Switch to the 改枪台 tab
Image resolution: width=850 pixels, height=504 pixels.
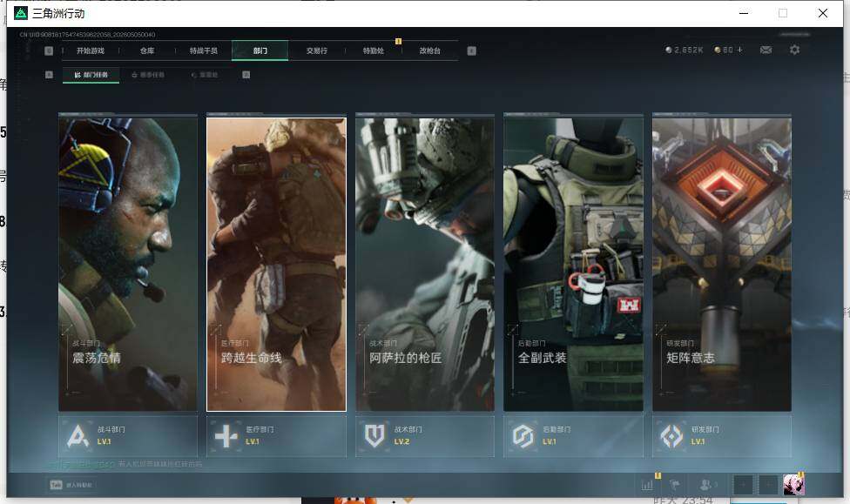[x=430, y=51]
